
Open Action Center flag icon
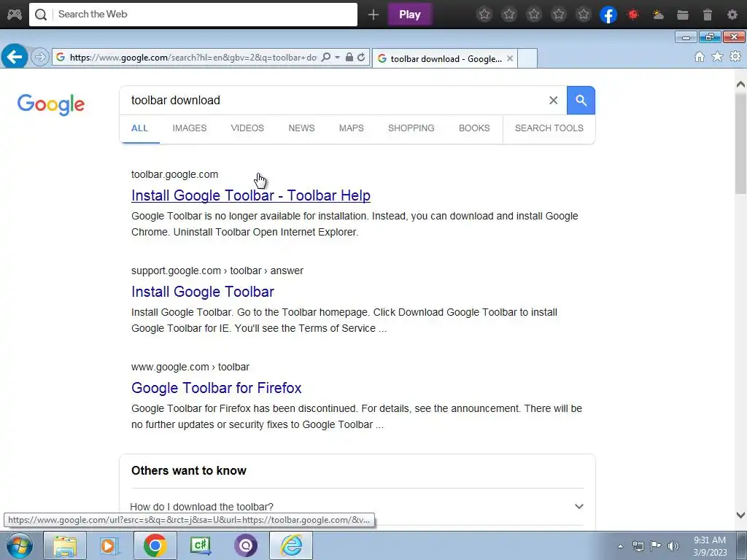(656, 546)
